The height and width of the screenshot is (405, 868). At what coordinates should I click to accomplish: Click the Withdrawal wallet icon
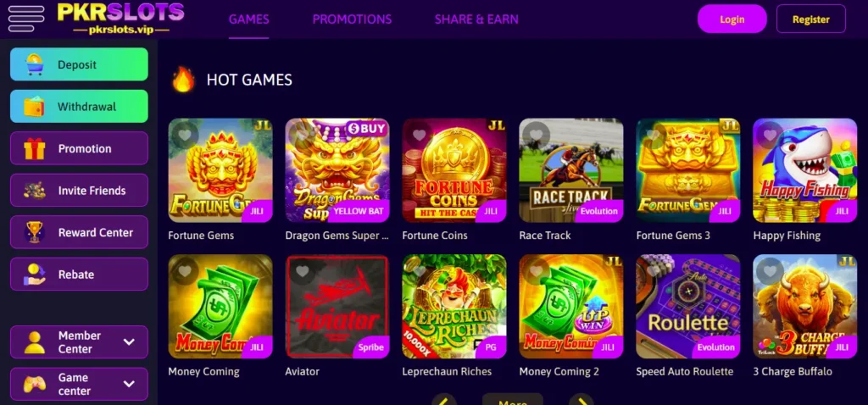(x=34, y=106)
